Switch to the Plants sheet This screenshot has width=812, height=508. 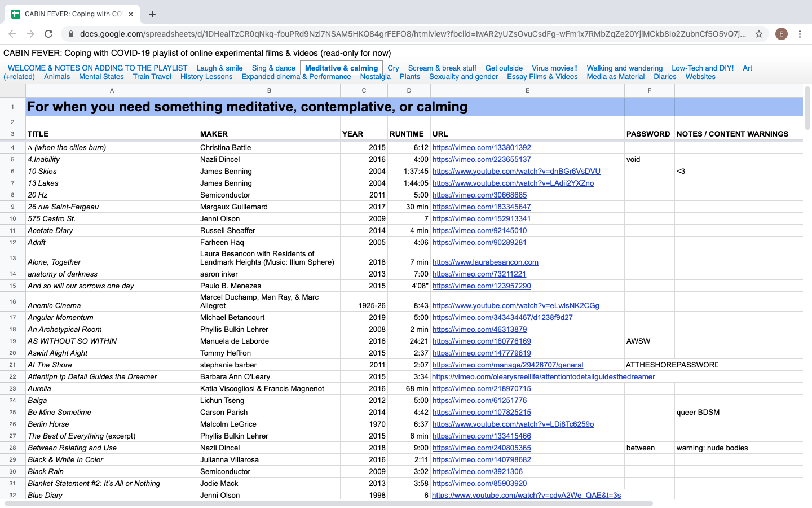pos(410,77)
